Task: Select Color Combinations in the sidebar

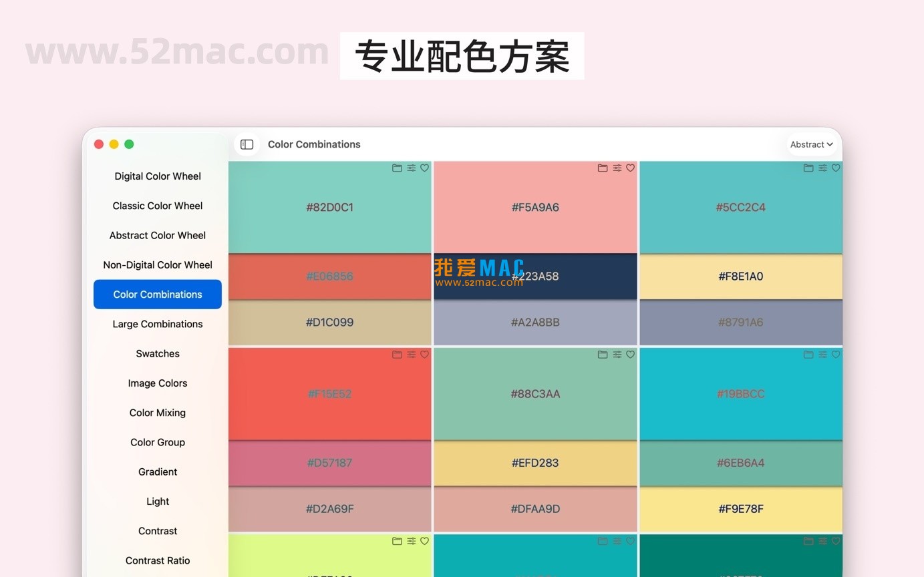Action: pos(158,294)
